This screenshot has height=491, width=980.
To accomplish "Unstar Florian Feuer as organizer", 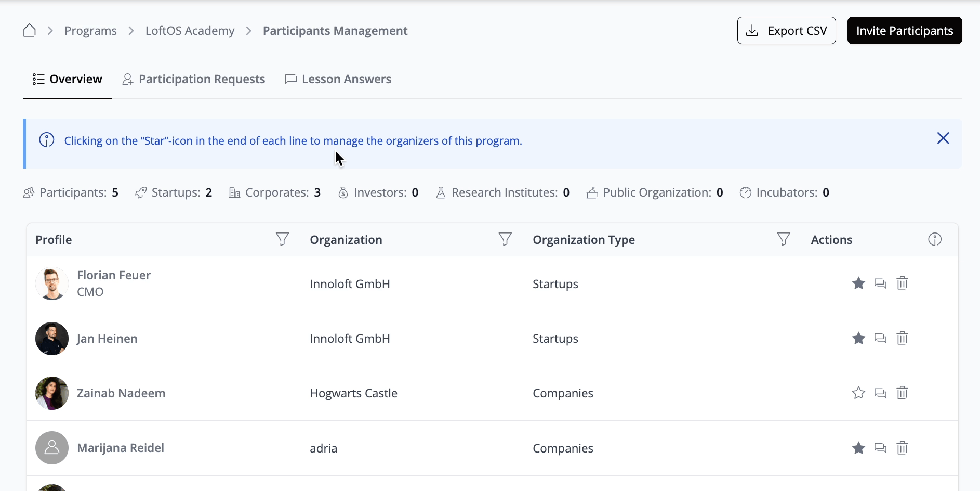I will tap(858, 283).
